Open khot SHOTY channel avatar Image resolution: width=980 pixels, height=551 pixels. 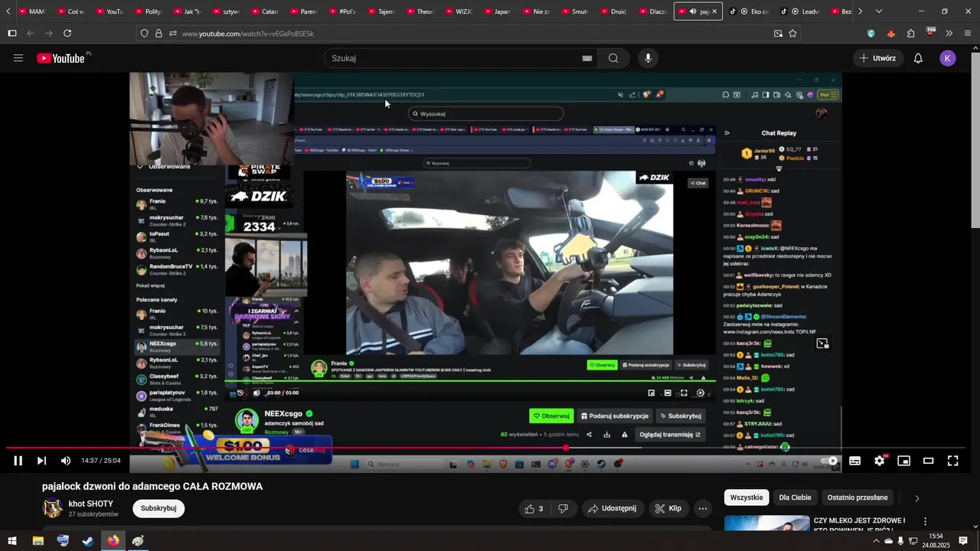click(52, 509)
